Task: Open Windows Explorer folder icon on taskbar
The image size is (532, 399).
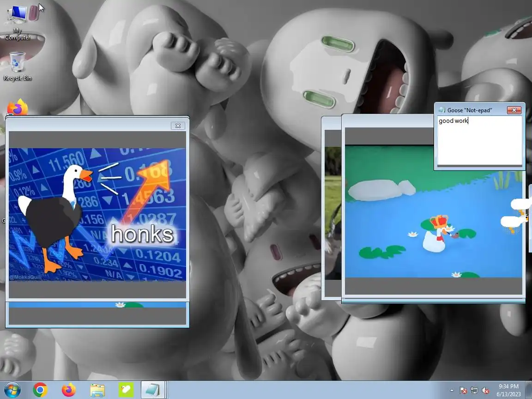Action: tap(97, 390)
